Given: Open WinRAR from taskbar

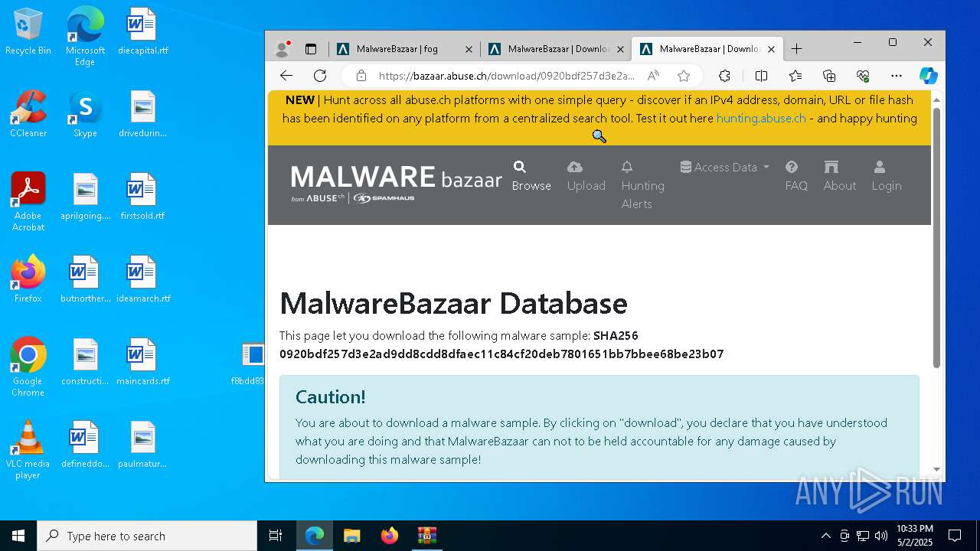Looking at the screenshot, I should point(426,536).
